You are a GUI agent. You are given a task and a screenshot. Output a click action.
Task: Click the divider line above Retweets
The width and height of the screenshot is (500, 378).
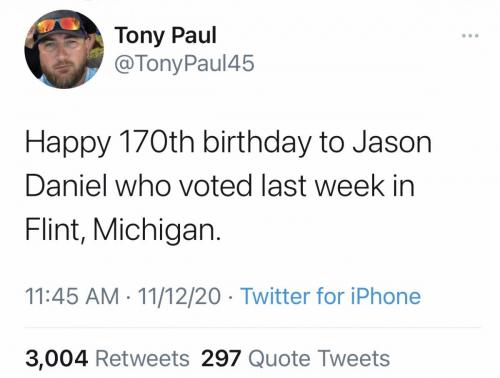coord(252,327)
